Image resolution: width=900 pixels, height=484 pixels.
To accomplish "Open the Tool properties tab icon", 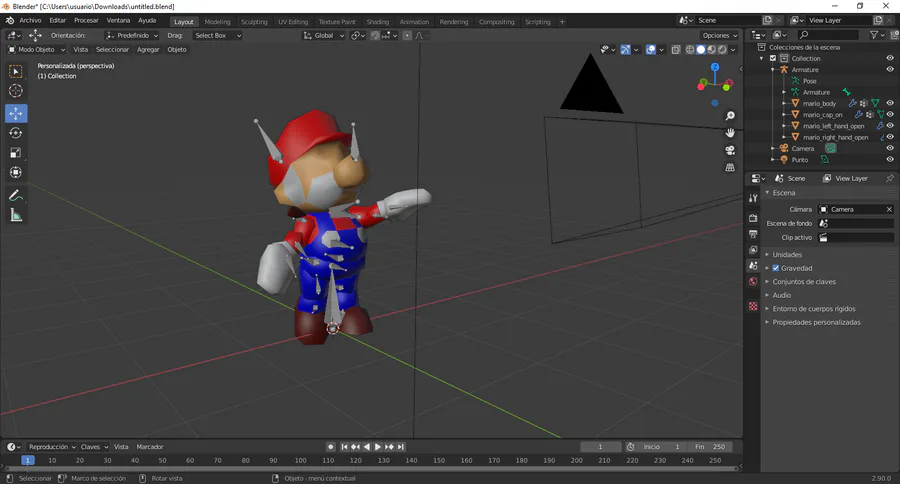I will [753, 198].
